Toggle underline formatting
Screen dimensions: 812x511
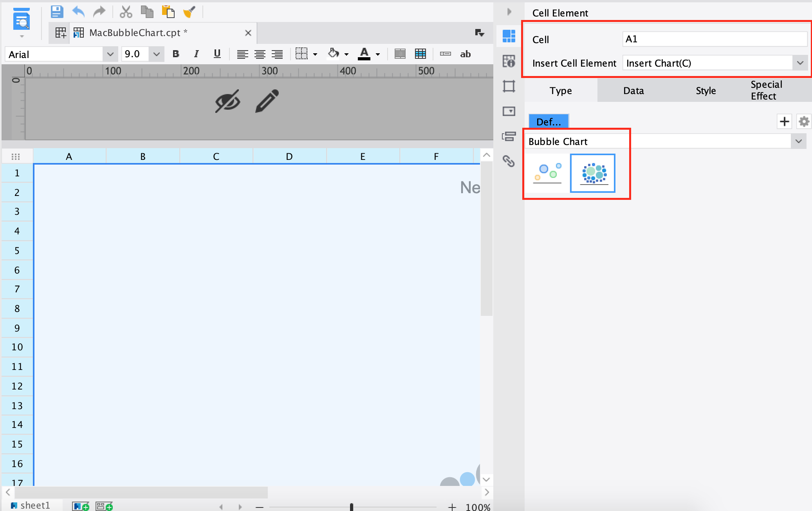(217, 54)
